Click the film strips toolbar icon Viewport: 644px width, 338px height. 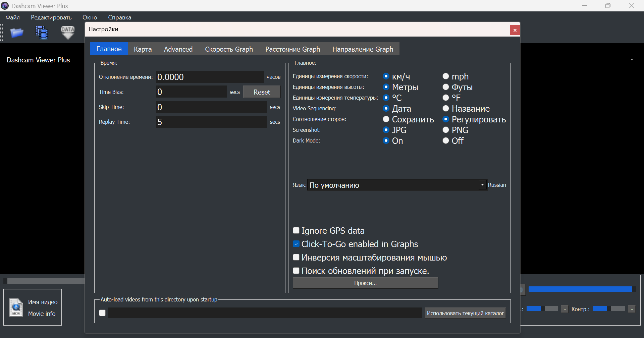(42, 33)
